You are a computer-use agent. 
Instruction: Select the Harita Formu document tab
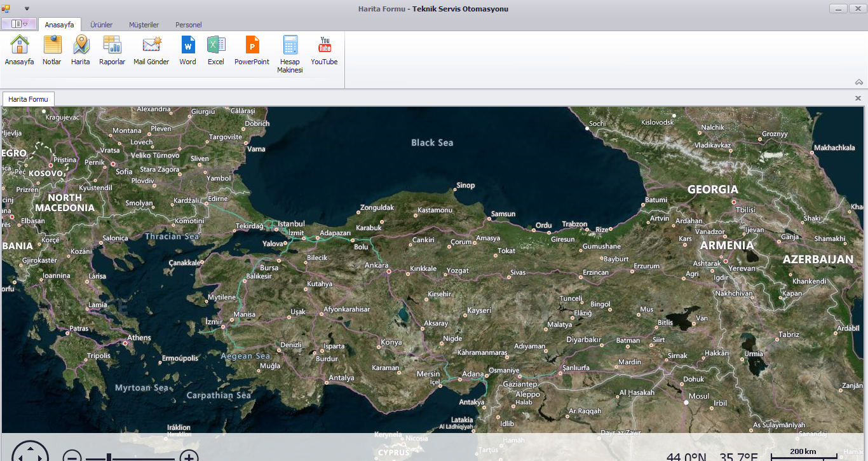click(29, 99)
